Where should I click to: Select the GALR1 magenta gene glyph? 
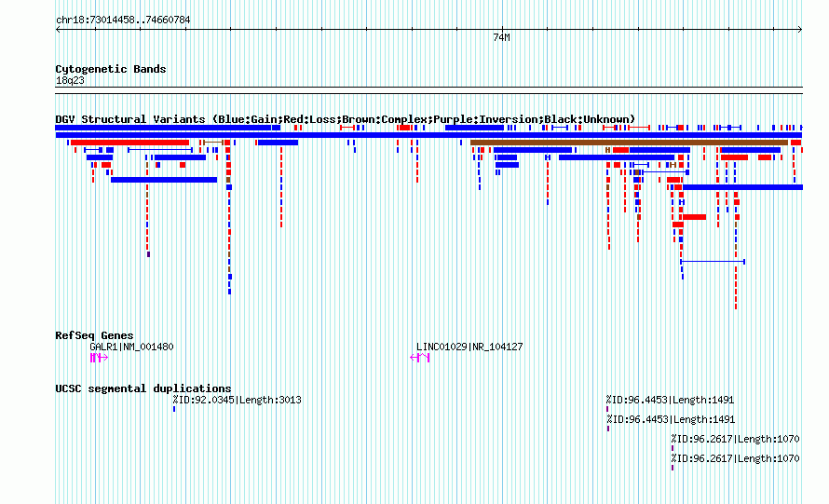tap(99, 358)
